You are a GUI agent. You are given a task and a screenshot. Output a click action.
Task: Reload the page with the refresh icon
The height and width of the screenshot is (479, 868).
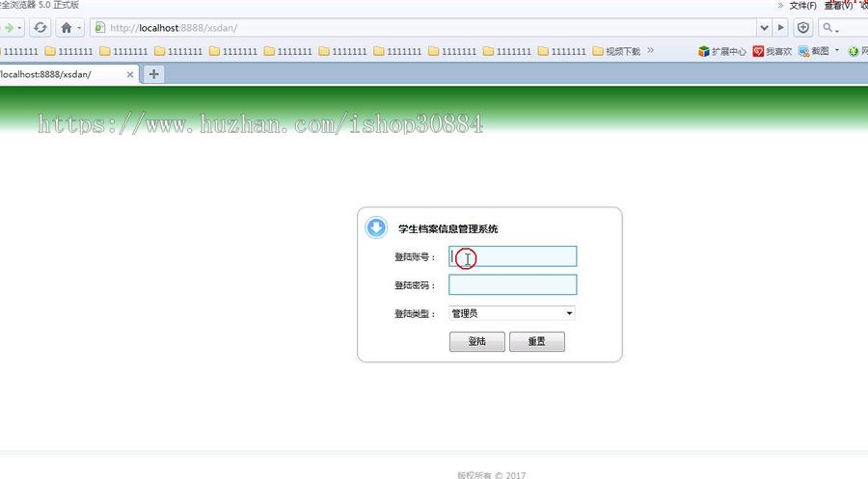click(x=40, y=28)
